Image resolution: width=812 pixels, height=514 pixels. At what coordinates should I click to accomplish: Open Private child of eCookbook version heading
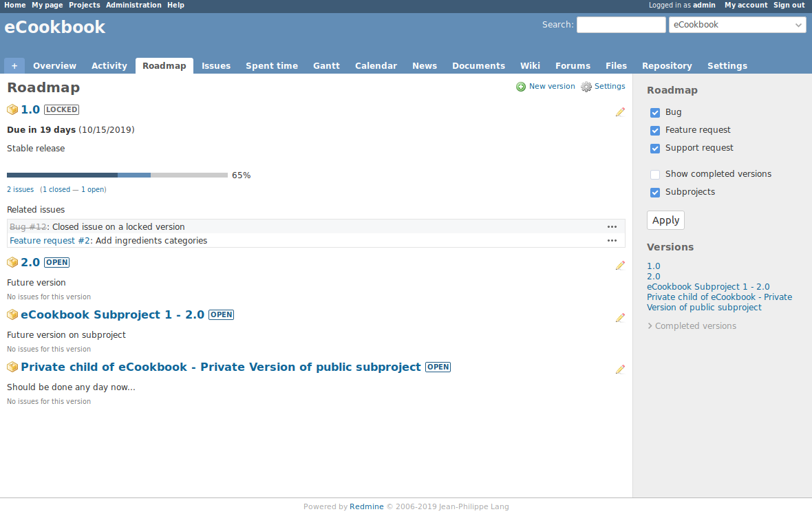click(x=221, y=367)
